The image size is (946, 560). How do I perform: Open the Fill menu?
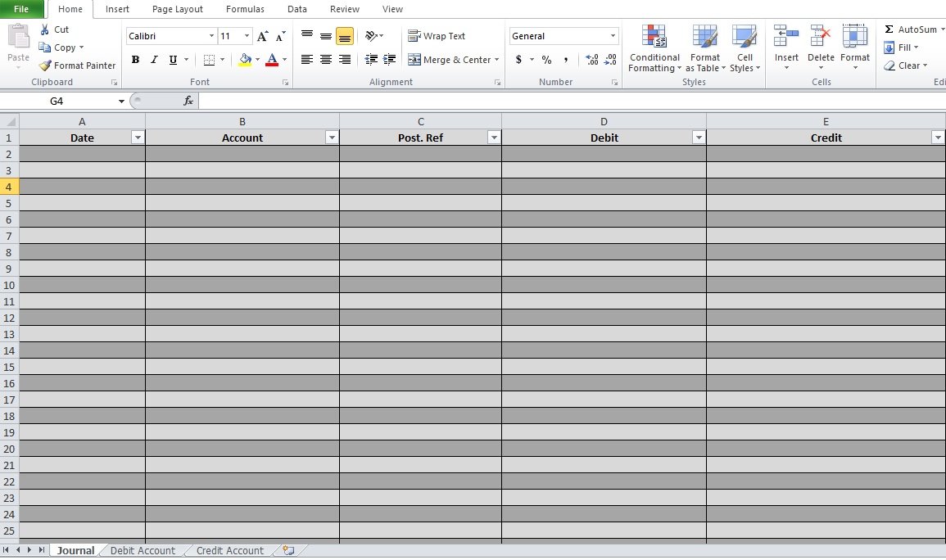[900, 47]
